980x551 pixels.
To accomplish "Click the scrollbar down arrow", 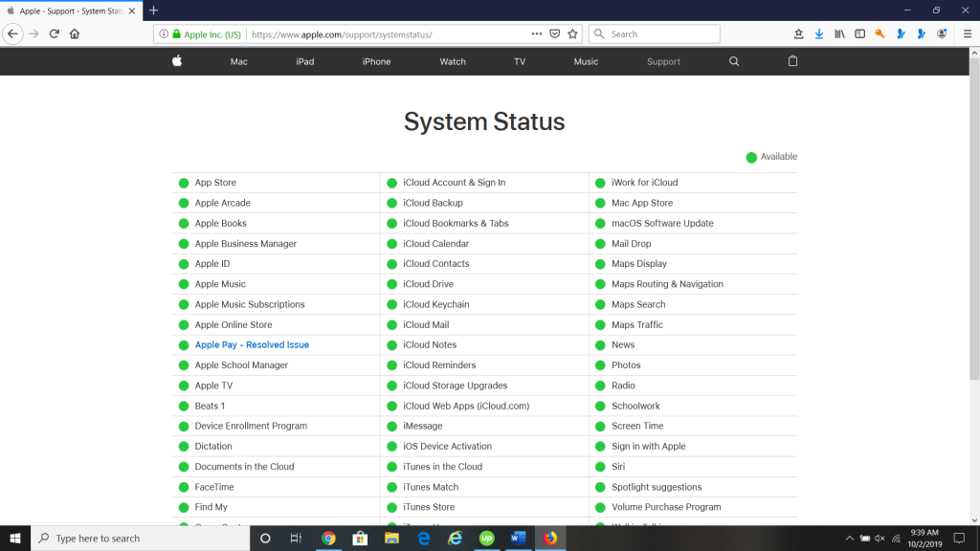I will (x=974, y=519).
